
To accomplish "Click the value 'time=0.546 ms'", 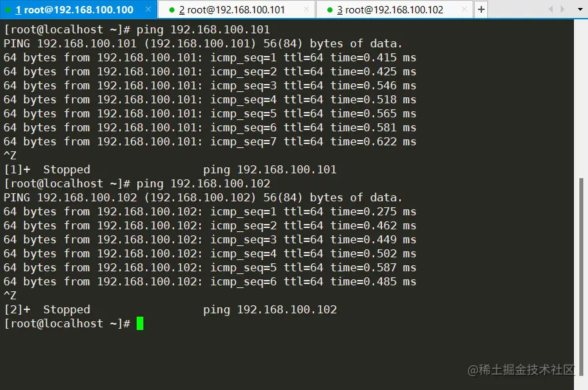I will click(x=373, y=86).
